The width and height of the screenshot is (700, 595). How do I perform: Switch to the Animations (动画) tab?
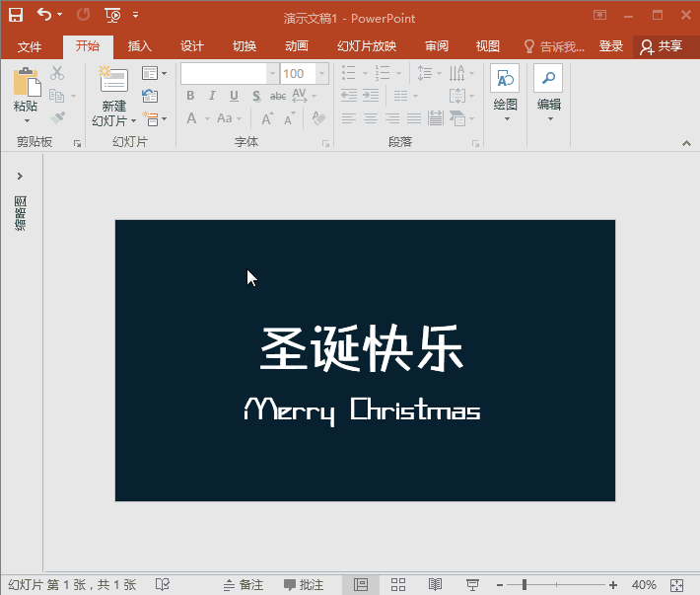point(297,46)
